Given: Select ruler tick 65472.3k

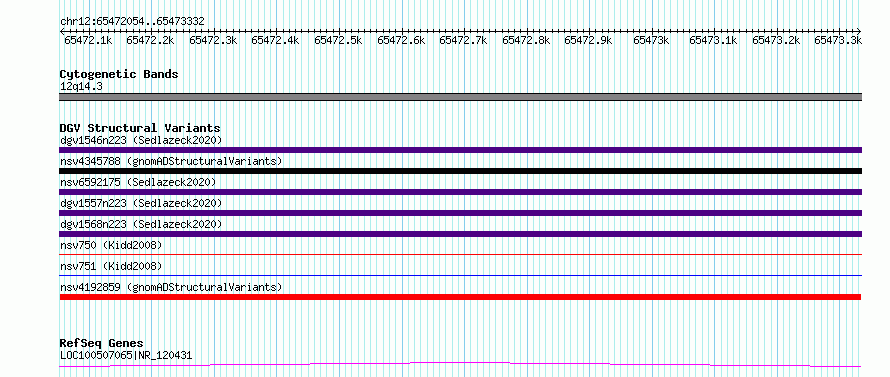Looking at the screenshot, I should click(x=213, y=40).
